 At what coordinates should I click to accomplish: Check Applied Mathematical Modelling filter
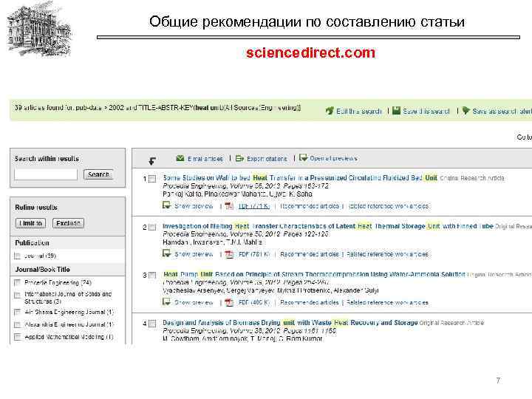17,337
